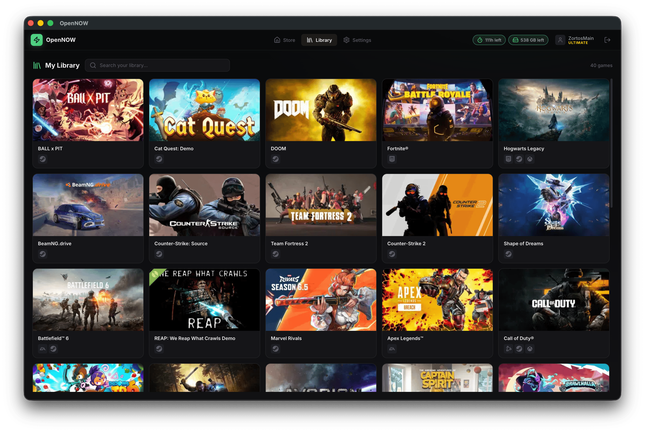This screenshot has height=432, width=645.
Task: Open the Shape of Dreams cover art
Action: 554,205
